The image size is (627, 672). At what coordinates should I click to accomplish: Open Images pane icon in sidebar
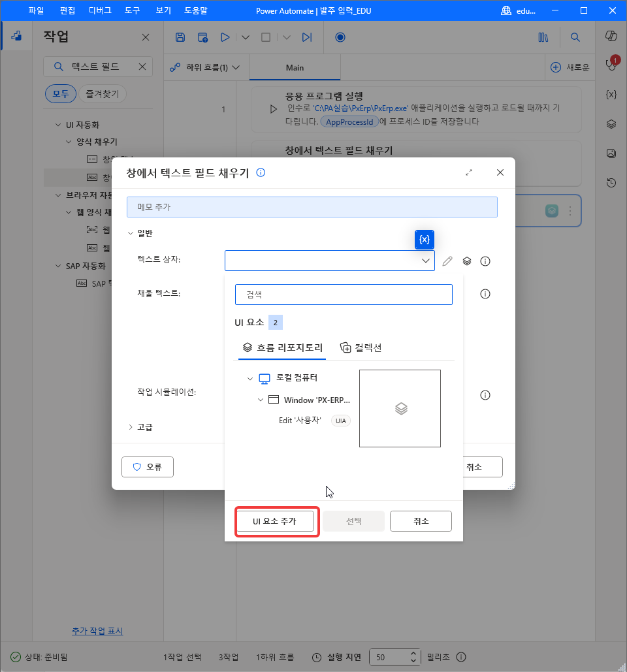point(611,153)
